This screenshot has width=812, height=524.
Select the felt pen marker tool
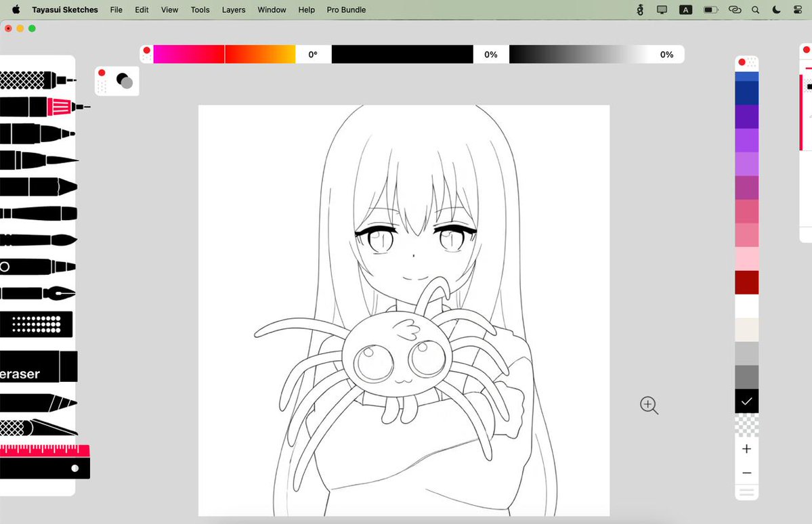coord(37,133)
